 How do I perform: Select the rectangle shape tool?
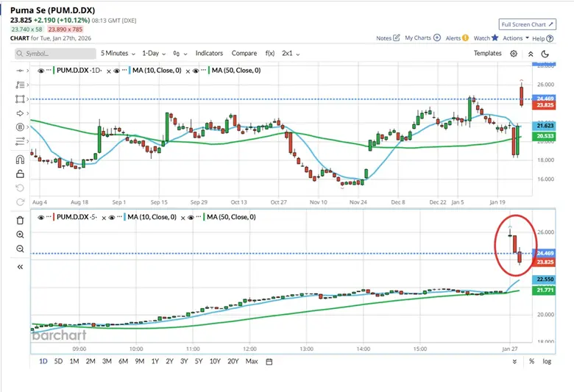click(x=20, y=99)
